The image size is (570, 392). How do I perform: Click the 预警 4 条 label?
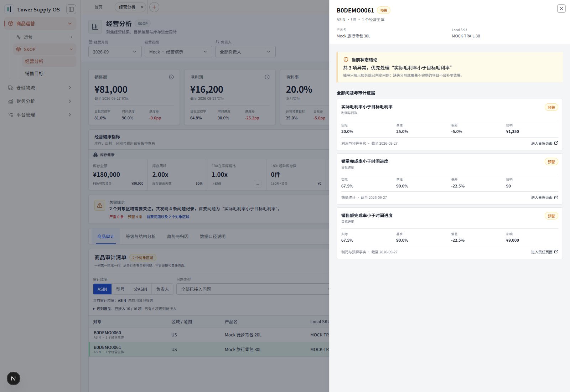pyautogui.click(x=135, y=217)
